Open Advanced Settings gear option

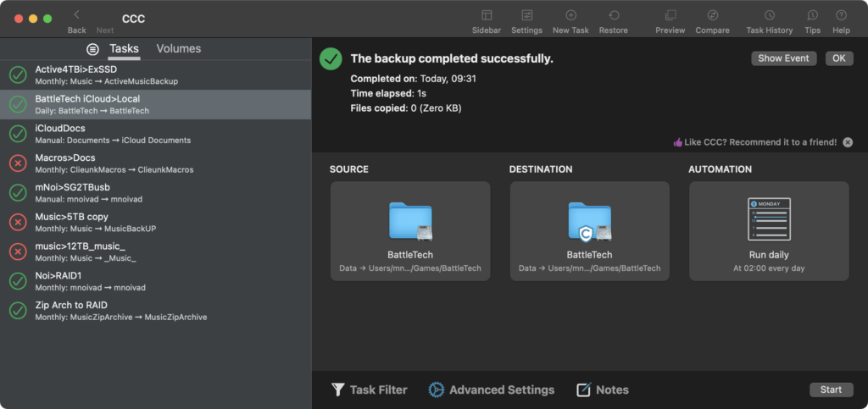pyautogui.click(x=492, y=390)
